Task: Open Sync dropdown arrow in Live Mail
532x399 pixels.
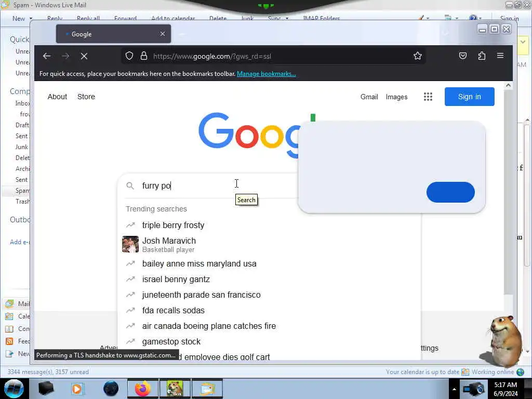Action: click(287, 19)
